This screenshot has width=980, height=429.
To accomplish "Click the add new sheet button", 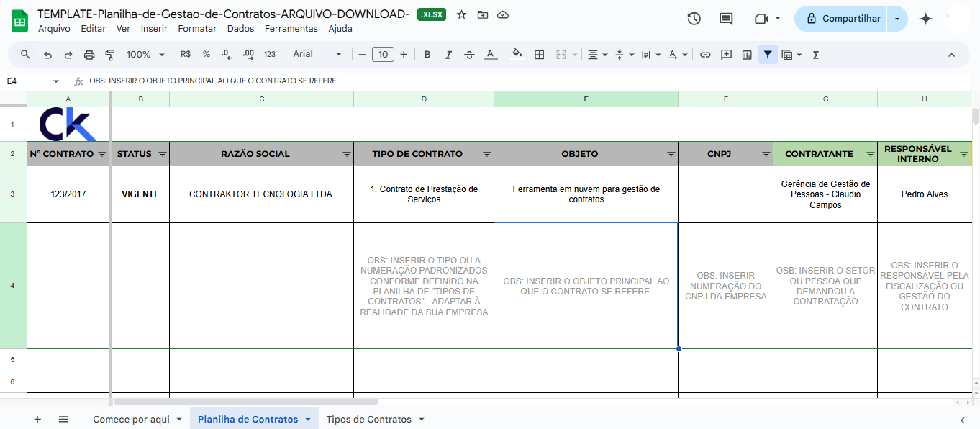I will [37, 419].
